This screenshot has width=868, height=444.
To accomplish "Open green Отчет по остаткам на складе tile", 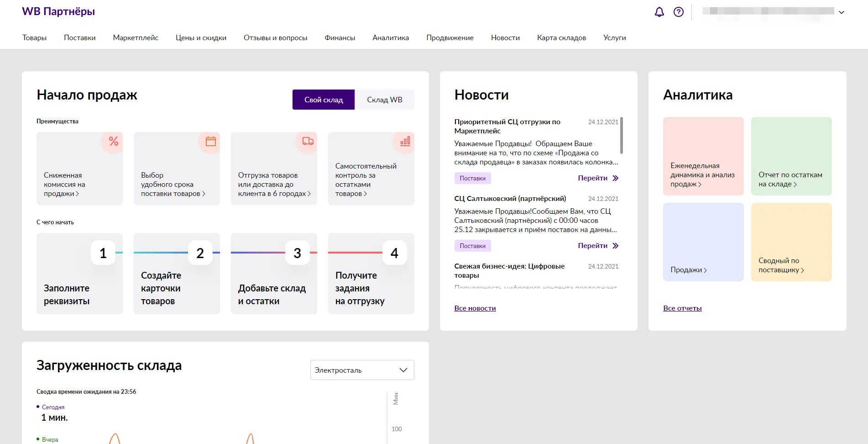I will click(x=791, y=156).
